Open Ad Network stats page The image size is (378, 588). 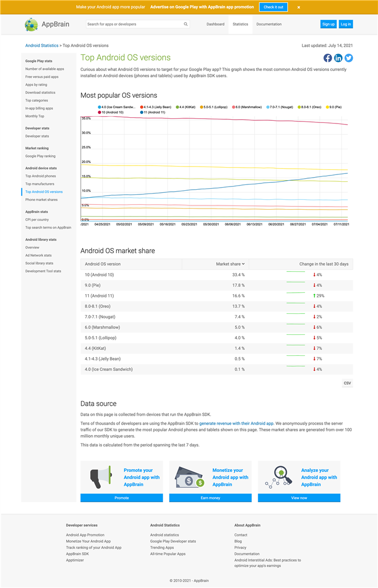tap(38, 255)
